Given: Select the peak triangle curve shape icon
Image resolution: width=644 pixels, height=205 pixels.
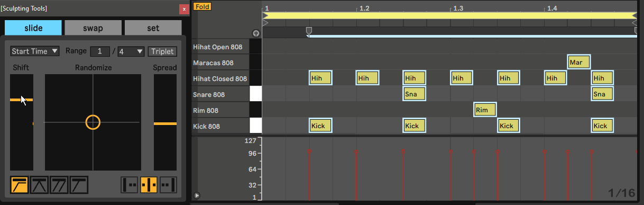Looking at the screenshot, I should pyautogui.click(x=39, y=185).
